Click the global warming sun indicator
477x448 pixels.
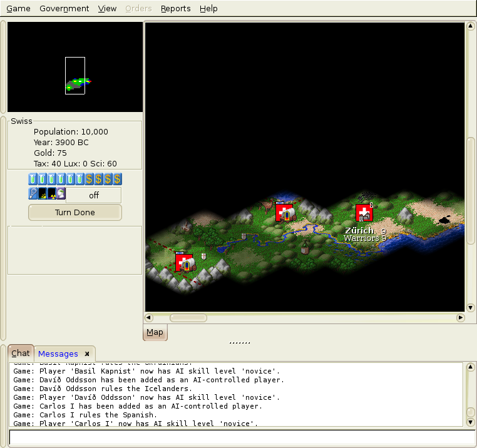(x=43, y=193)
